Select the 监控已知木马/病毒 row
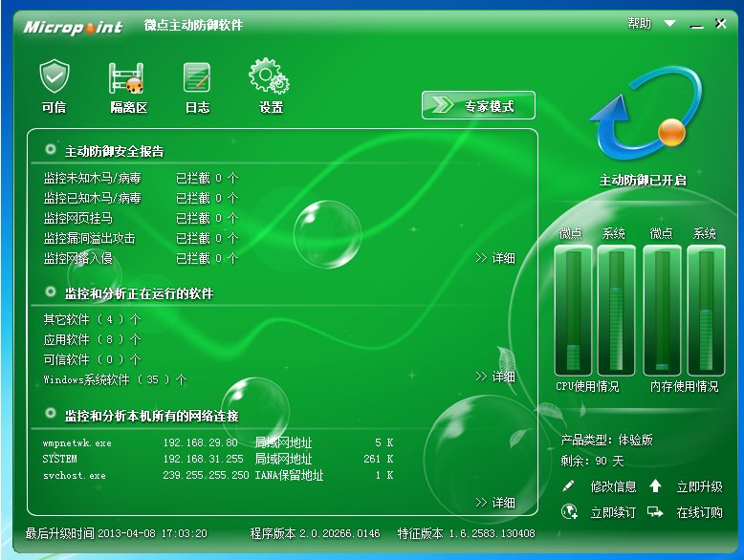 pyautogui.click(x=141, y=198)
